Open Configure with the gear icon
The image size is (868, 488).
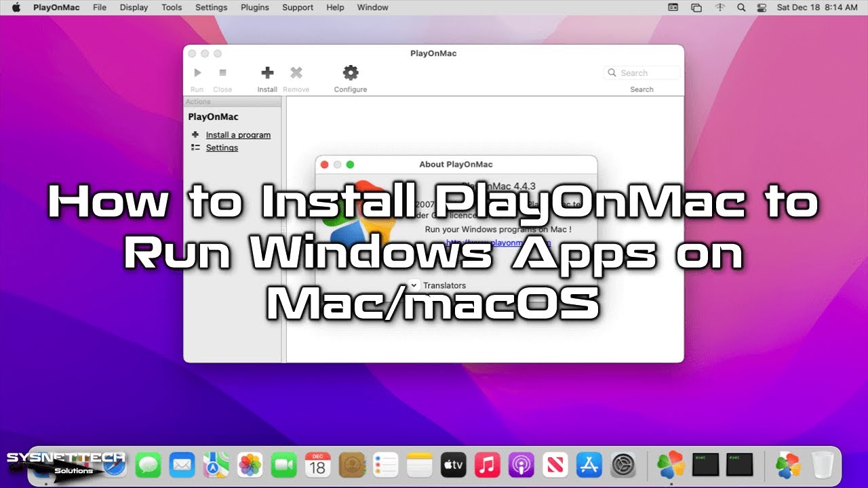coord(350,73)
